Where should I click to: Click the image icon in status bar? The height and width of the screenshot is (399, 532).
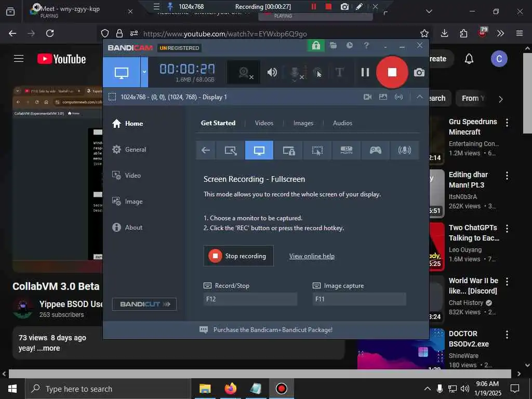[383, 97]
